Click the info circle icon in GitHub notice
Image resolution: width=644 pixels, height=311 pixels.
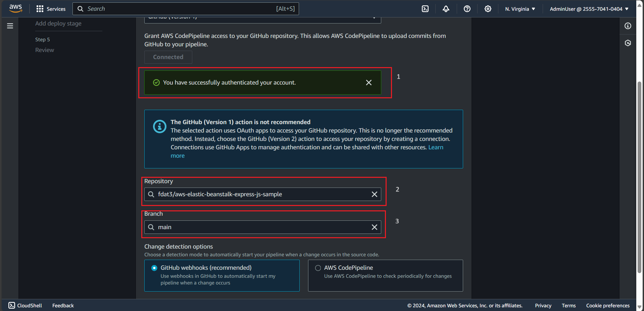160,126
